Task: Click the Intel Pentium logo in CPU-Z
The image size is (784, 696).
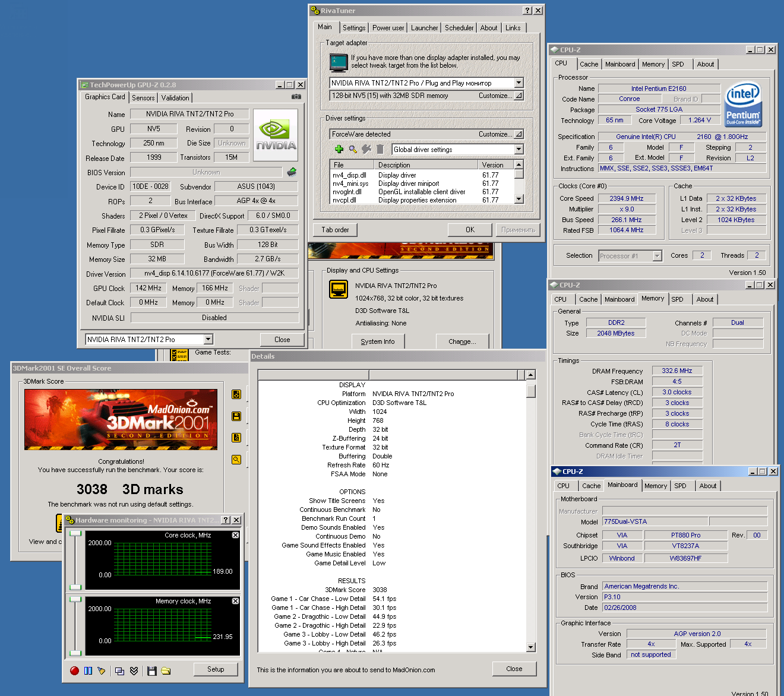Action: pyautogui.click(x=743, y=105)
